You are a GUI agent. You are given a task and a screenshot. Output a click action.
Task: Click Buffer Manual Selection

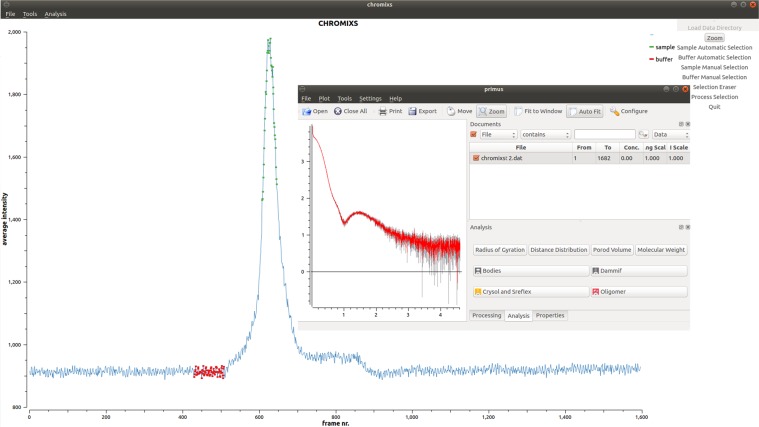714,77
